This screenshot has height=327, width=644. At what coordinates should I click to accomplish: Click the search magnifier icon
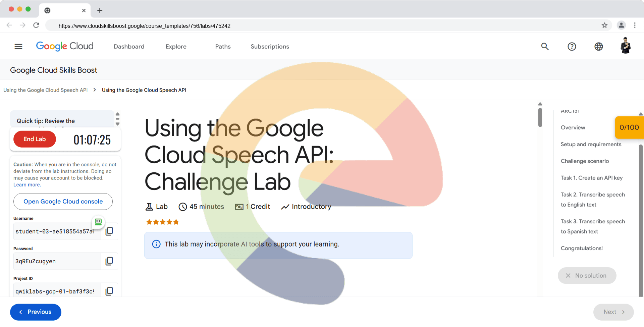click(x=545, y=47)
